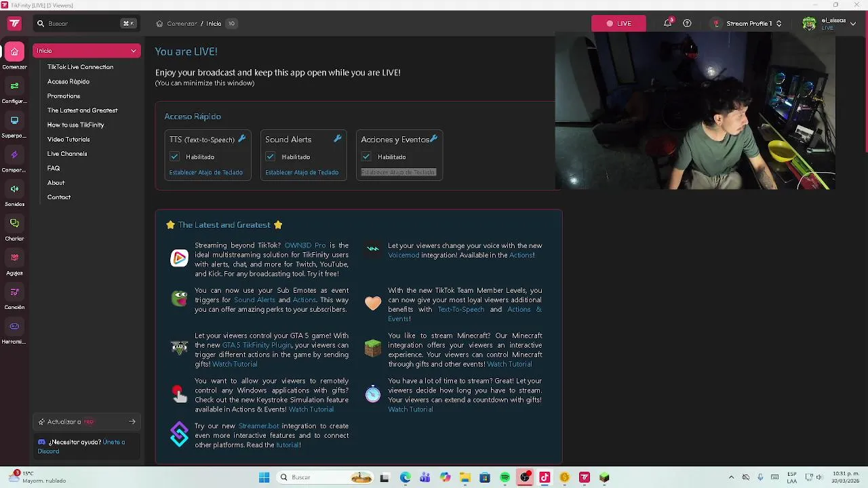868x488 pixels.
Task: Click the pink LIVE button
Action: pyautogui.click(x=618, y=23)
